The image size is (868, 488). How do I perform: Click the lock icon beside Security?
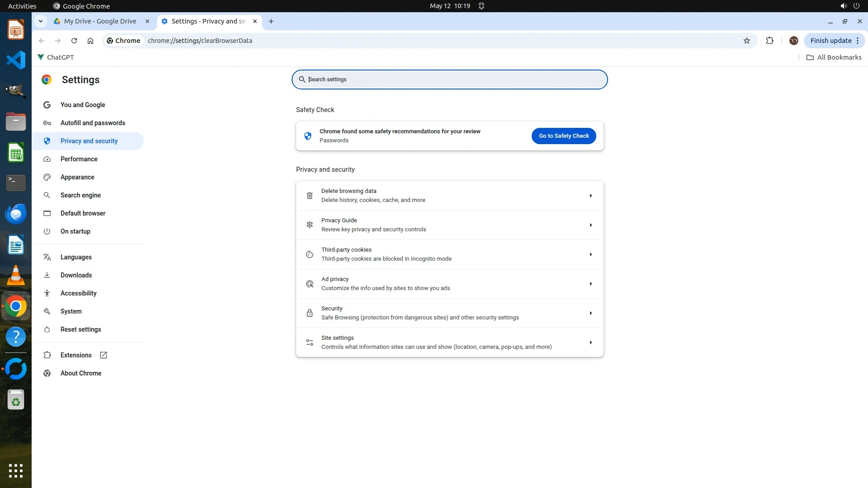310,313
